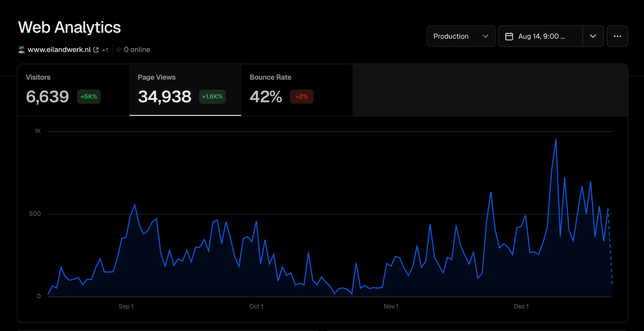Screen dimensions: 644x331
Task: Click the calendar icon in date picker
Action: [509, 36]
